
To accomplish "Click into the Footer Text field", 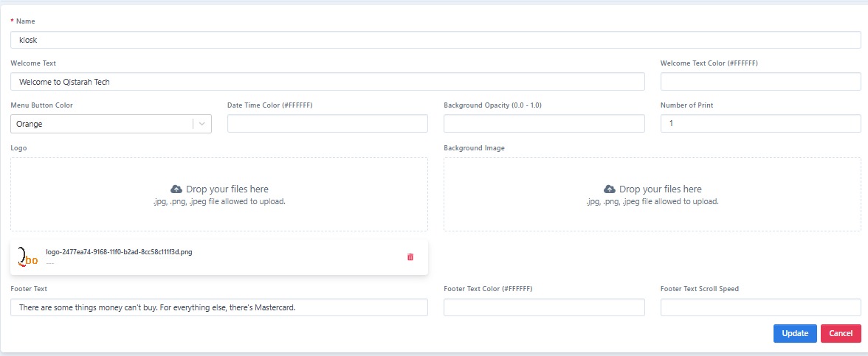I will [x=219, y=307].
